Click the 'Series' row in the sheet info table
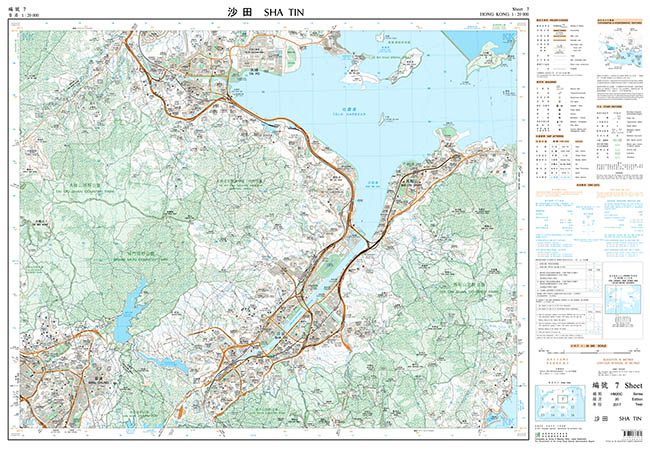The height and width of the screenshot is (454, 650). [x=618, y=394]
